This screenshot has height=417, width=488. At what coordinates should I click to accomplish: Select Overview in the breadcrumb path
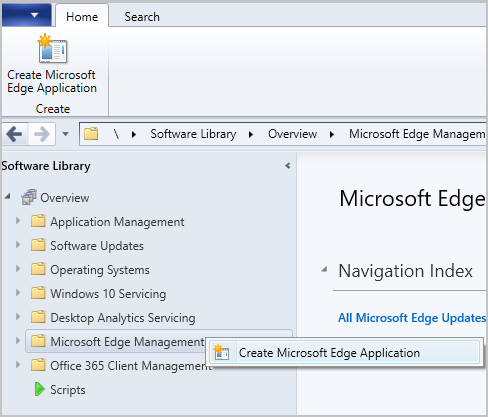click(292, 134)
